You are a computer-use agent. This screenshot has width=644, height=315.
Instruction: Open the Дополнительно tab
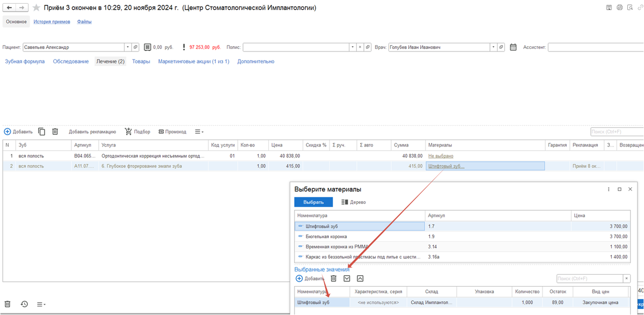click(x=256, y=62)
